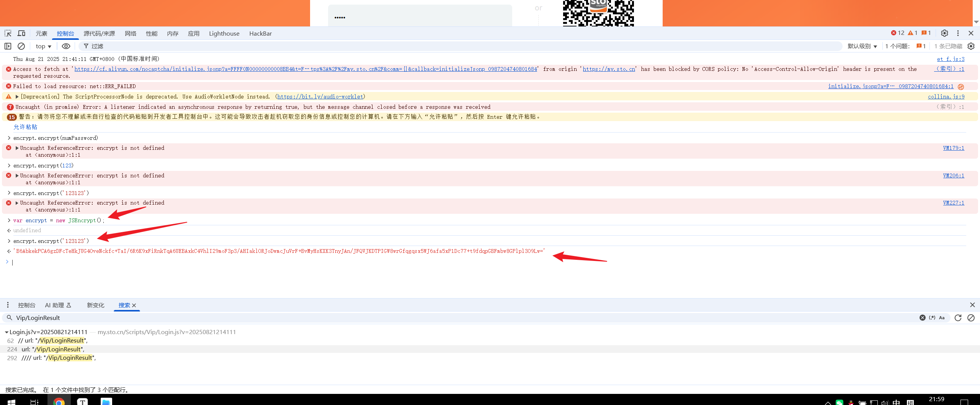Open the 元素 (Elements) tab
The image size is (980, 405).
[x=41, y=34]
